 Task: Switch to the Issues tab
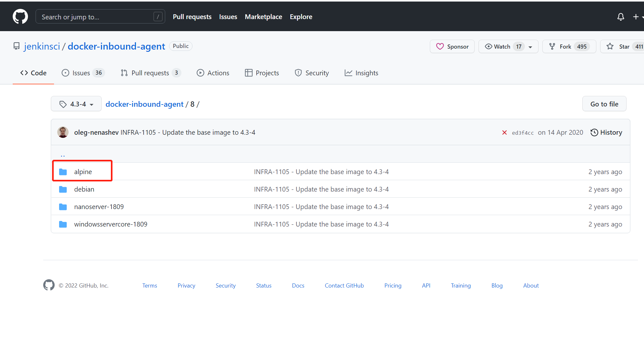pyautogui.click(x=81, y=73)
